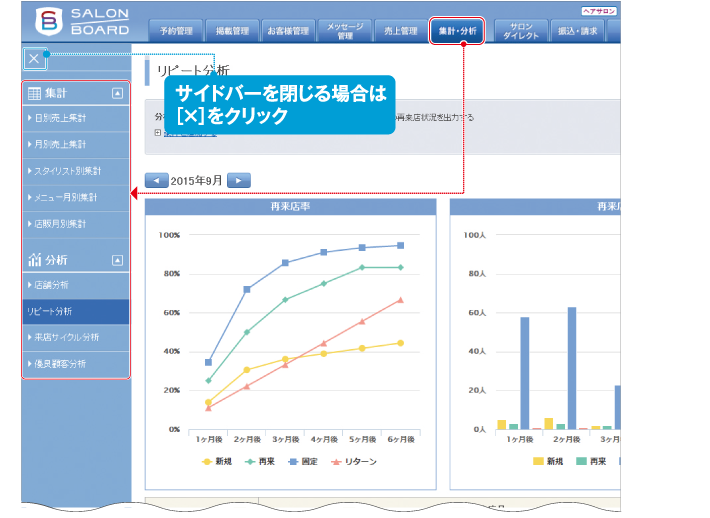
Task: Click the 集計 table icon in sidebar
Action: tap(35, 93)
